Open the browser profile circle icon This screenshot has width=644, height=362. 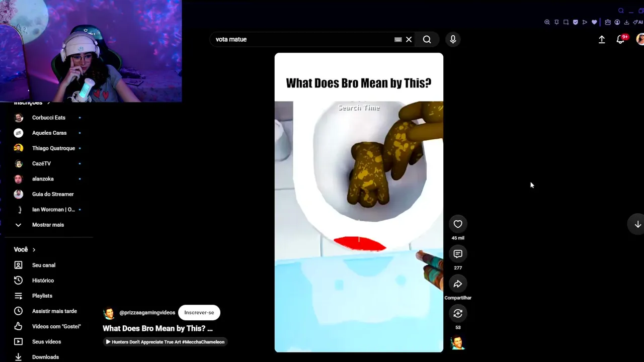(x=617, y=22)
